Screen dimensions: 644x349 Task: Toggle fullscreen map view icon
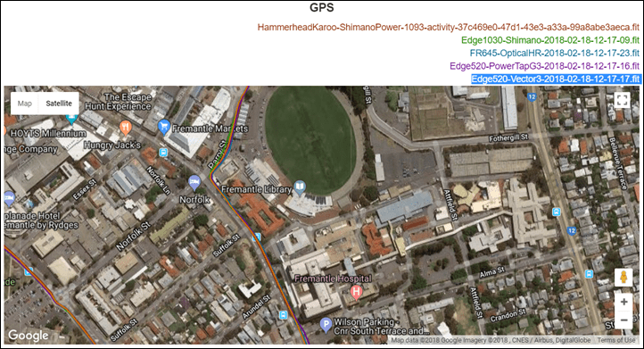pos(622,100)
